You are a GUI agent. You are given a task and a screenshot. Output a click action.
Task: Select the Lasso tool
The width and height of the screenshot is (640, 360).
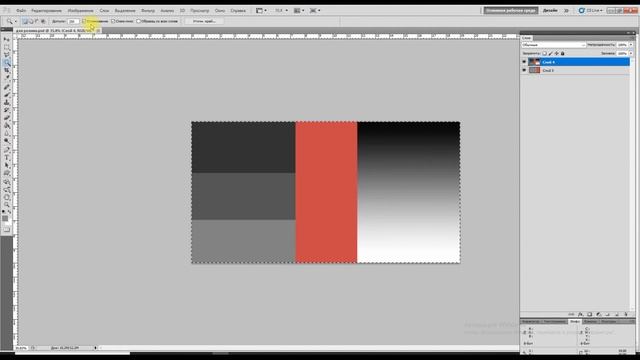pos(7,55)
